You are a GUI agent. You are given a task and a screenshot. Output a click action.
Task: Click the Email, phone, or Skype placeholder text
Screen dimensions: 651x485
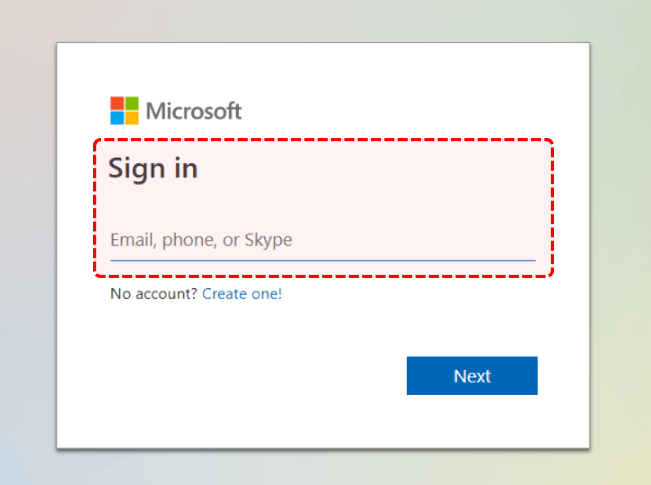pyautogui.click(x=201, y=240)
